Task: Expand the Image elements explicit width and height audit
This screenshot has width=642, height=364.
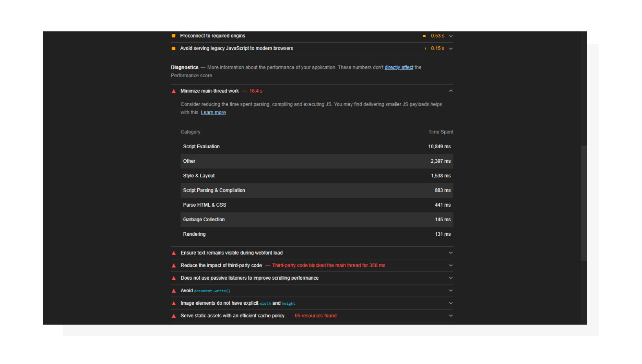Action: pyautogui.click(x=450, y=303)
